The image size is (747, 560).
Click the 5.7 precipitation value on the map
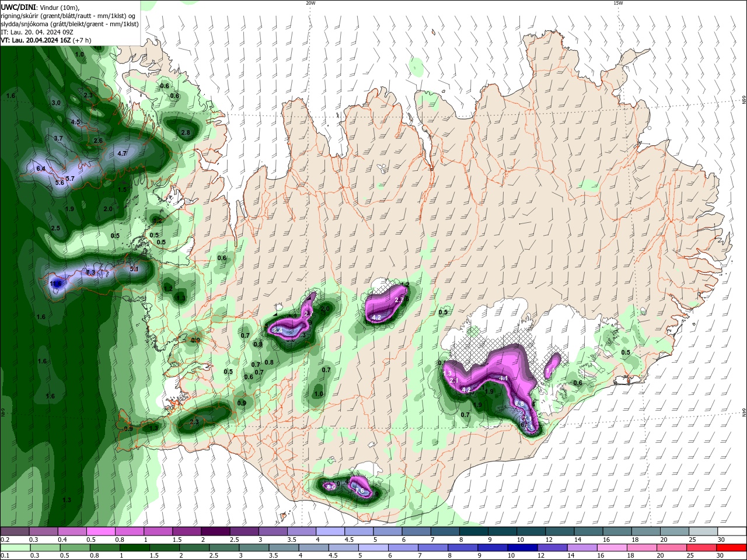tap(70, 178)
